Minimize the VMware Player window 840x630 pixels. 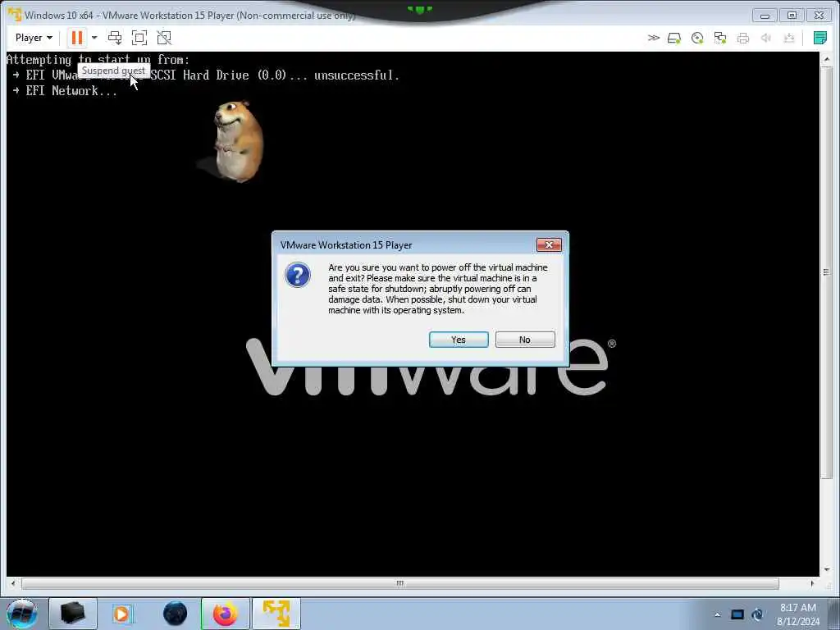click(765, 15)
